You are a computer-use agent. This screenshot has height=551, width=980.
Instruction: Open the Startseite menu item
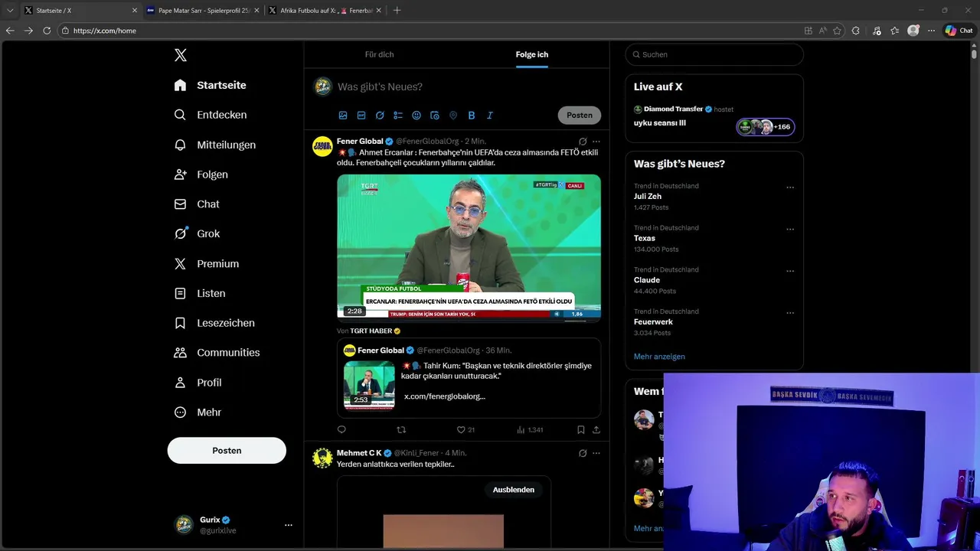[x=210, y=85]
